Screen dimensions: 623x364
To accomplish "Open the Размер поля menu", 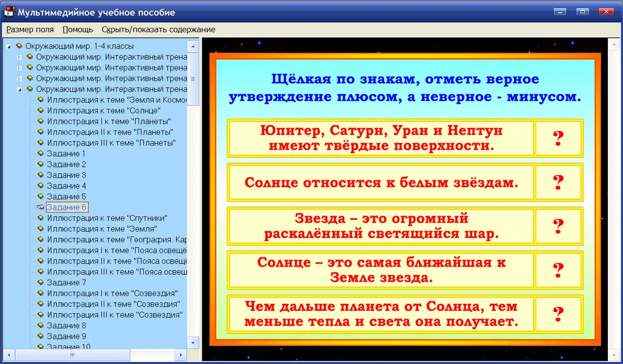I will pos(30,30).
